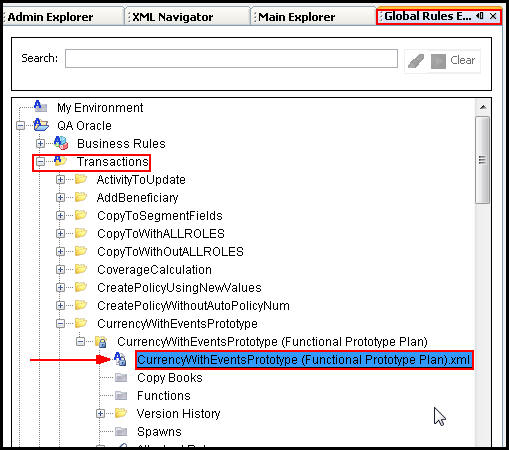Select Business Rules in the tree

(121, 144)
